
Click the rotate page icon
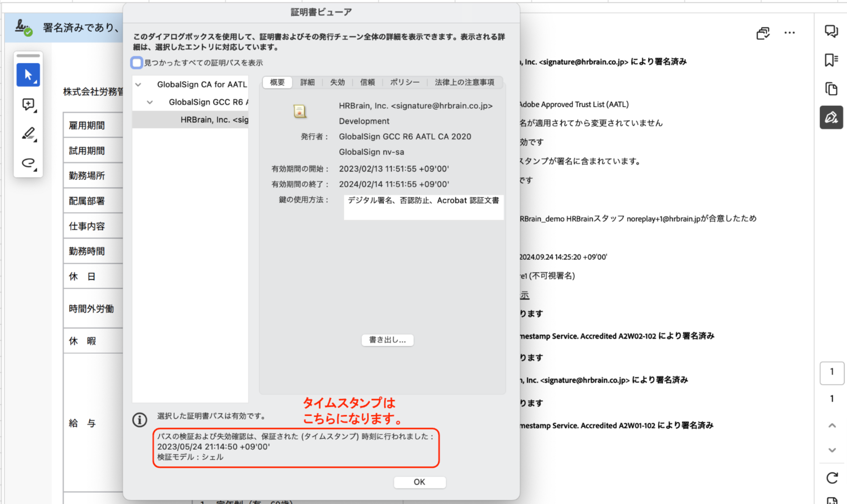pos(832,478)
